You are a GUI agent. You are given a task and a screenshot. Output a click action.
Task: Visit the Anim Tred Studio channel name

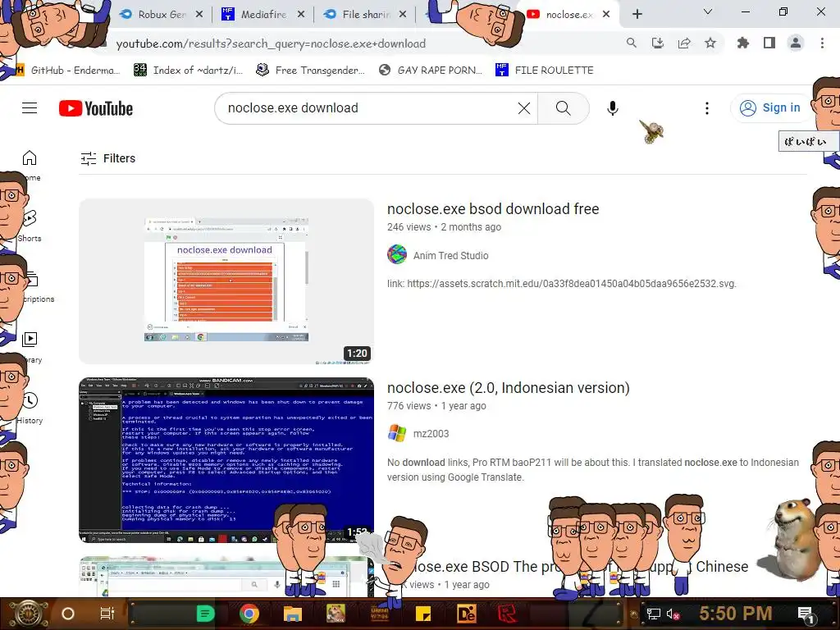click(x=450, y=256)
